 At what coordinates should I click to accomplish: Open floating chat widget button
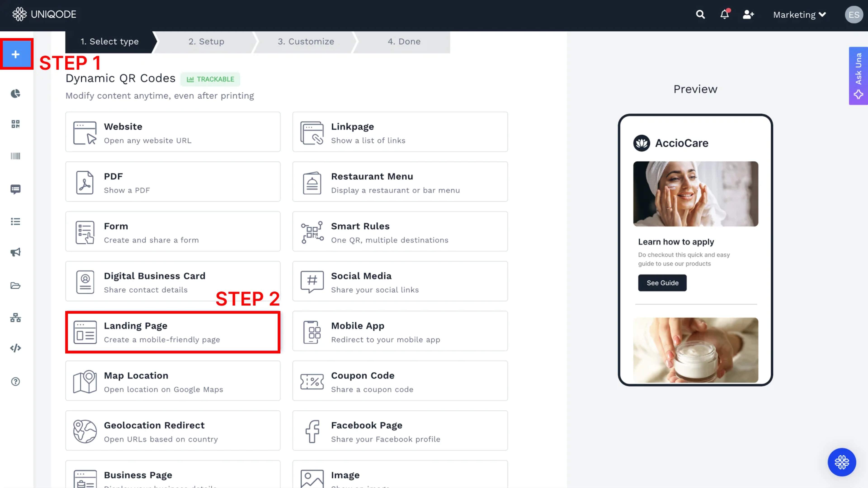(x=841, y=462)
